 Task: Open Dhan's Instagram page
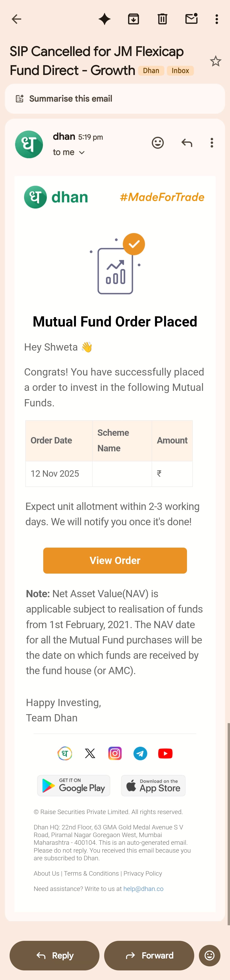coord(115,753)
